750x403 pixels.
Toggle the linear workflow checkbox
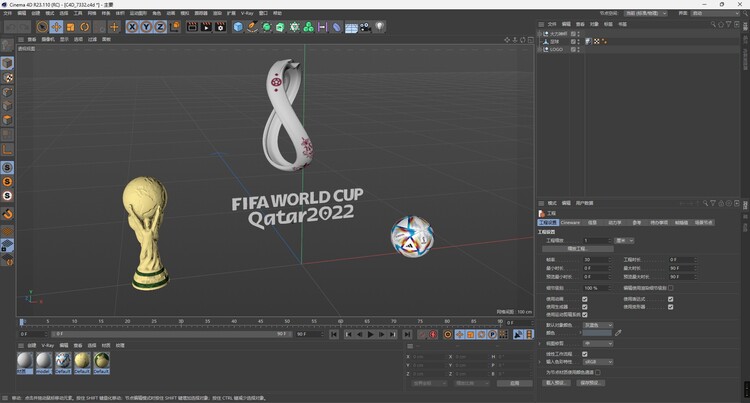click(x=585, y=354)
